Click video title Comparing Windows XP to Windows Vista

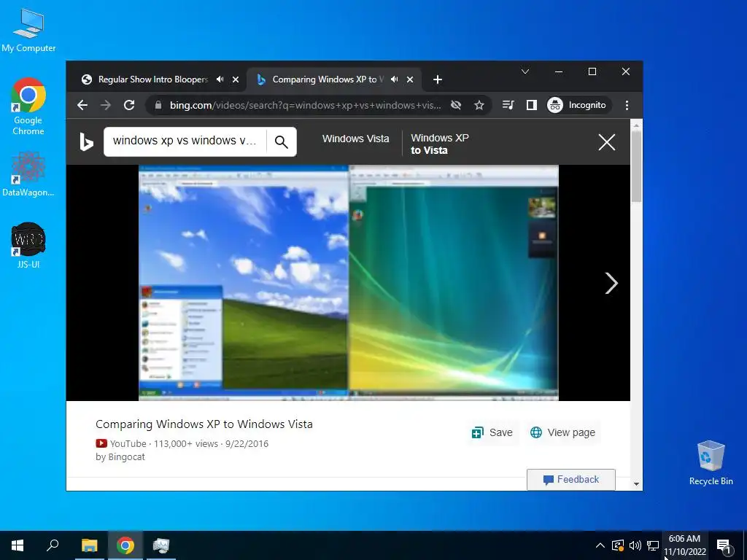tap(204, 424)
